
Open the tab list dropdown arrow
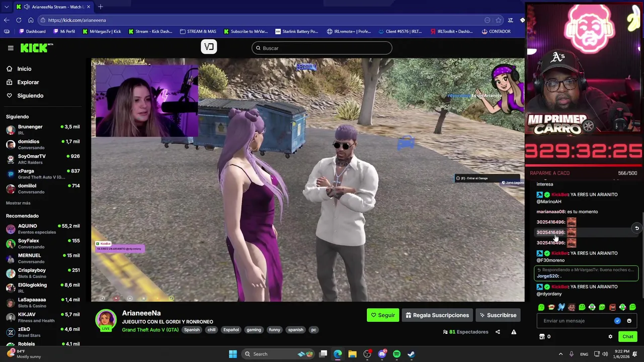click(x=6, y=7)
